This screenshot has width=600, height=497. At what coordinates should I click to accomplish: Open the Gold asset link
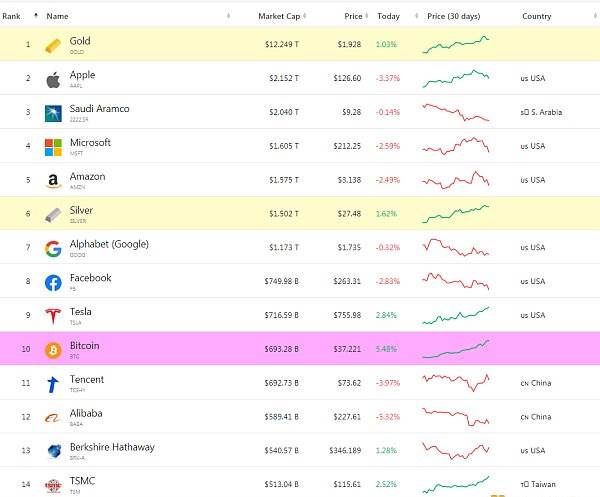click(80, 41)
